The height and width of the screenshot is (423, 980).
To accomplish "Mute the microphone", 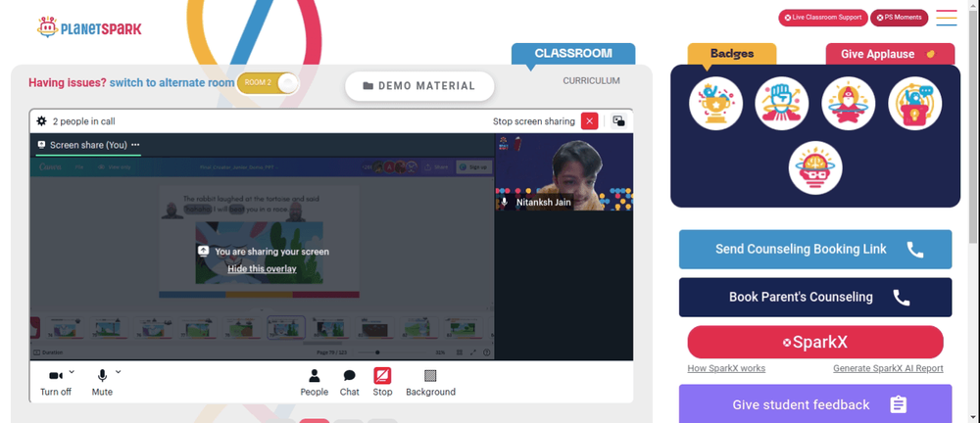I will pyautogui.click(x=102, y=383).
